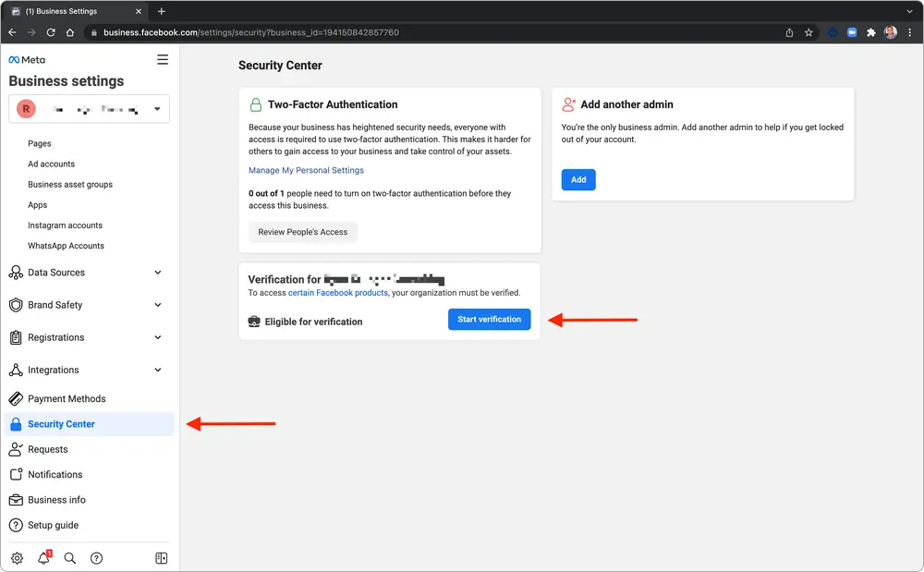Bookmark the page using the star icon
Screen dimensions: 924x572
click(808, 30)
